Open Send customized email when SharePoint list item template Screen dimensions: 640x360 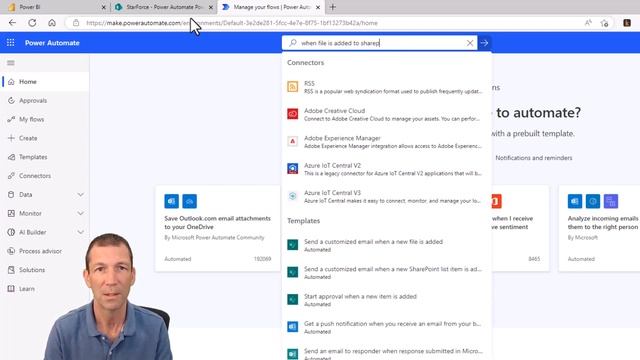tap(386, 273)
